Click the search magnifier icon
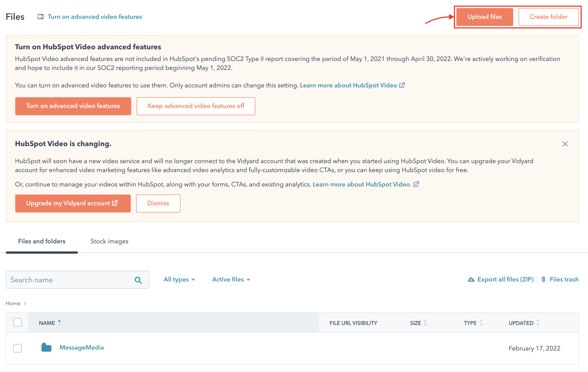This screenshot has width=588, height=372. [x=138, y=280]
